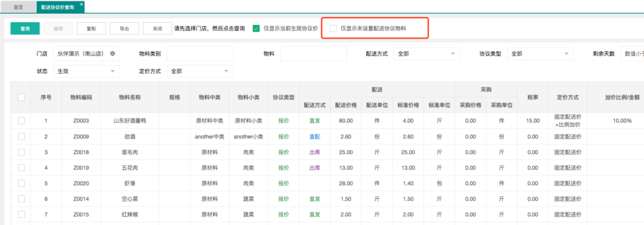Screen dimensions: 644x225
Task: Click 出库 delivery method for 眉毛肉
Action: (x=315, y=152)
